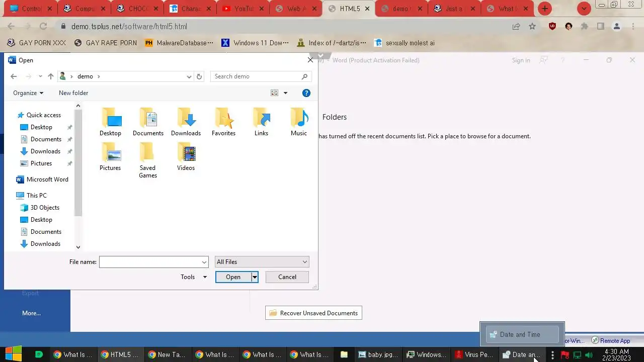Click inside the File name field
Viewport: 644px width, 362px height.
(x=150, y=262)
